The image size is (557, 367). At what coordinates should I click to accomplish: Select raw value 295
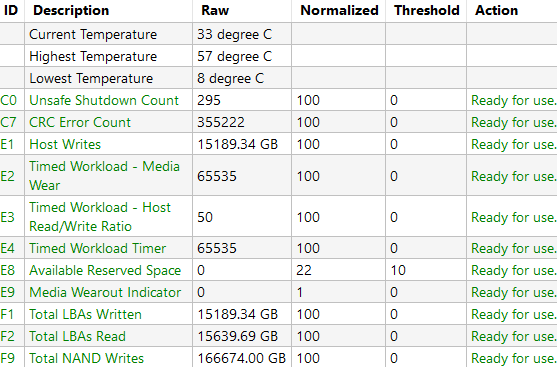point(209,101)
